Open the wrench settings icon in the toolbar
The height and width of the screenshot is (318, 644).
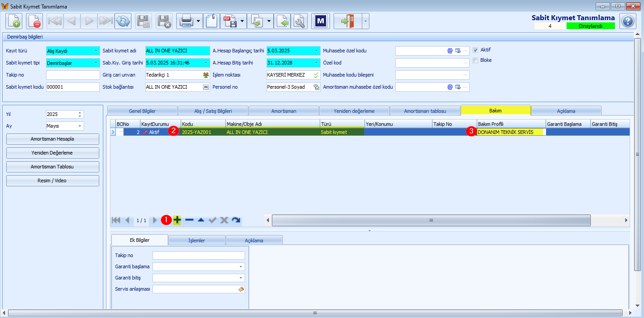click(x=299, y=21)
